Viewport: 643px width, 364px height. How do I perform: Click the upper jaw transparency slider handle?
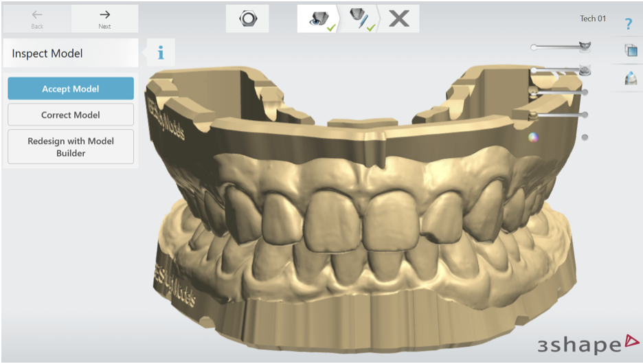point(534,47)
